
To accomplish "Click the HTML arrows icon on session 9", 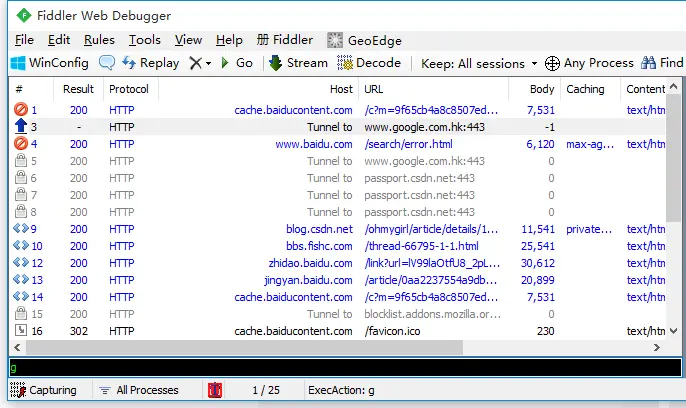I will [x=21, y=228].
